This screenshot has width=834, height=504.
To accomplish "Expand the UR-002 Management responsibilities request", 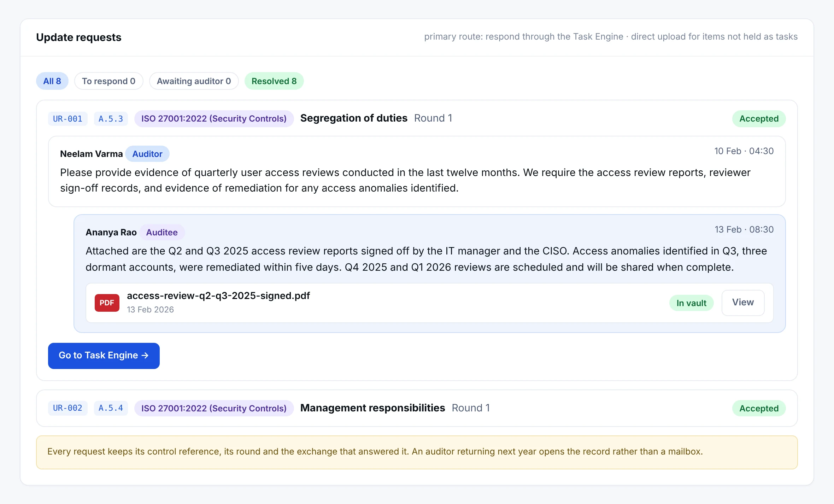I will [x=417, y=408].
